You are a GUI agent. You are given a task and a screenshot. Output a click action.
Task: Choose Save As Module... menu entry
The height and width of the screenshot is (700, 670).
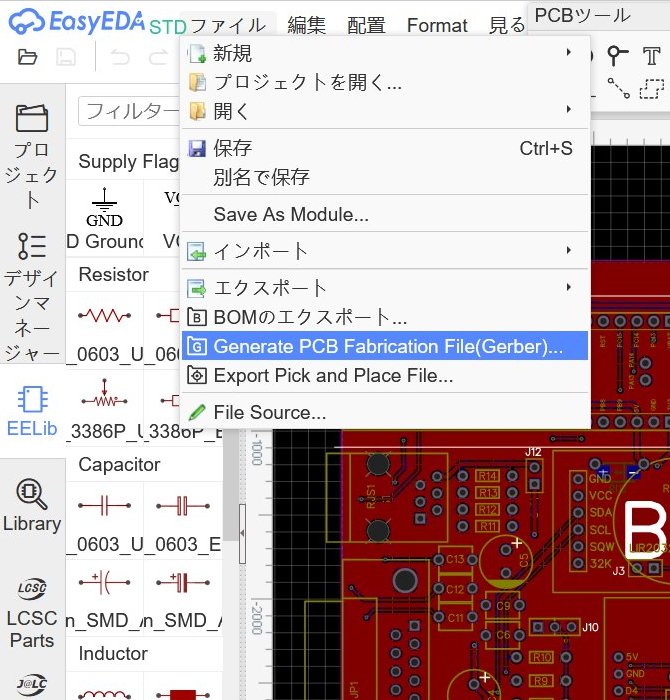385,214
